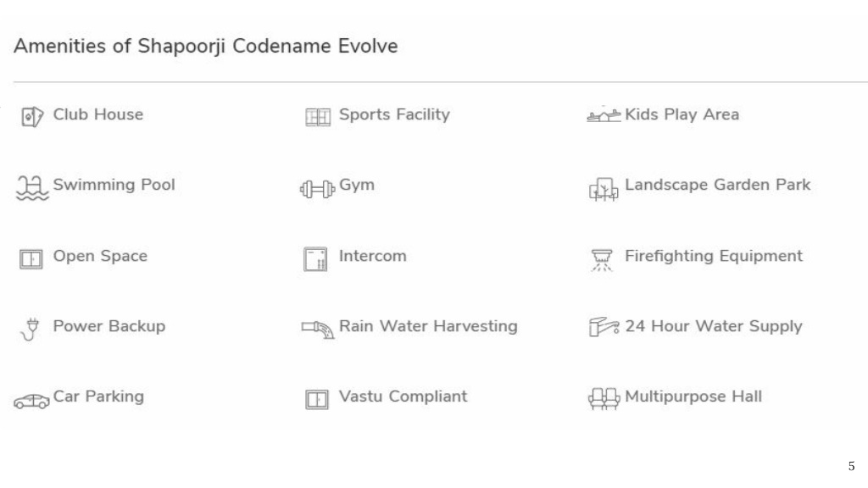The height and width of the screenshot is (488, 868).
Task: Click the Kids Play Area seesaw icon
Action: (604, 115)
